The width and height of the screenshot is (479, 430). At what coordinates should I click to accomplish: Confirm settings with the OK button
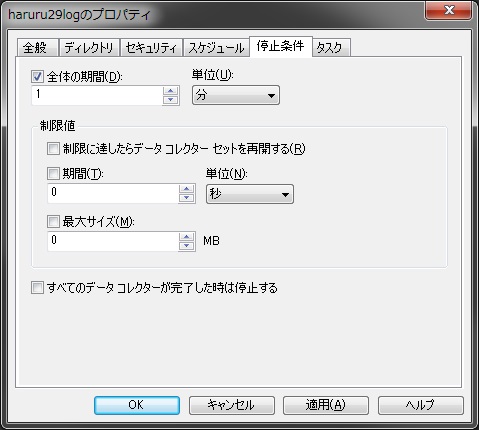tap(137, 405)
